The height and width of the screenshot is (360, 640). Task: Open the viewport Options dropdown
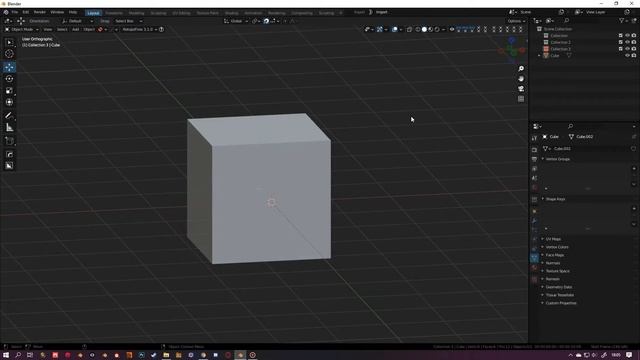pos(516,21)
